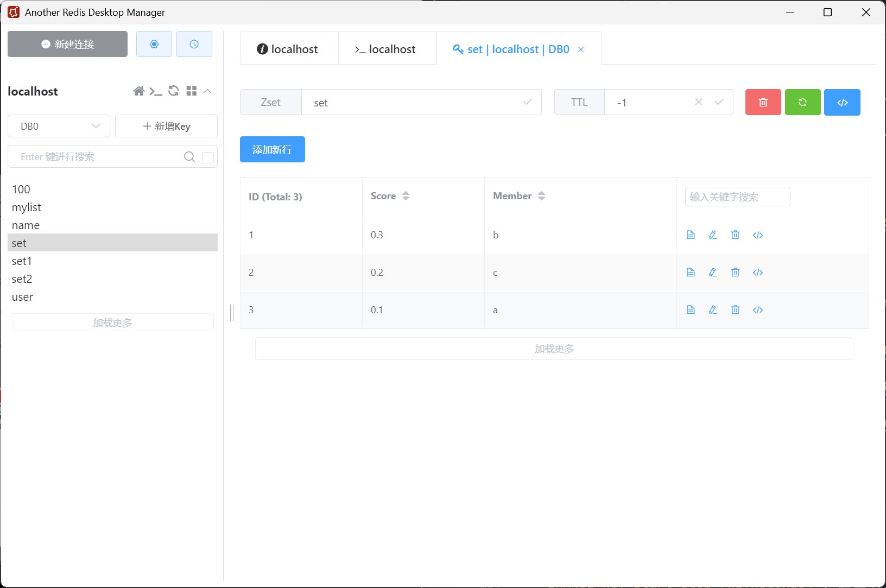Click the red delete key button

pyautogui.click(x=763, y=102)
